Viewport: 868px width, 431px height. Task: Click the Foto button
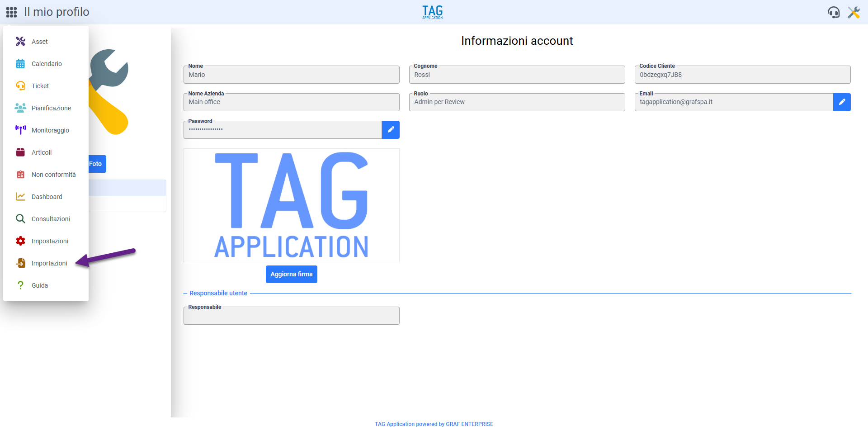(97, 164)
